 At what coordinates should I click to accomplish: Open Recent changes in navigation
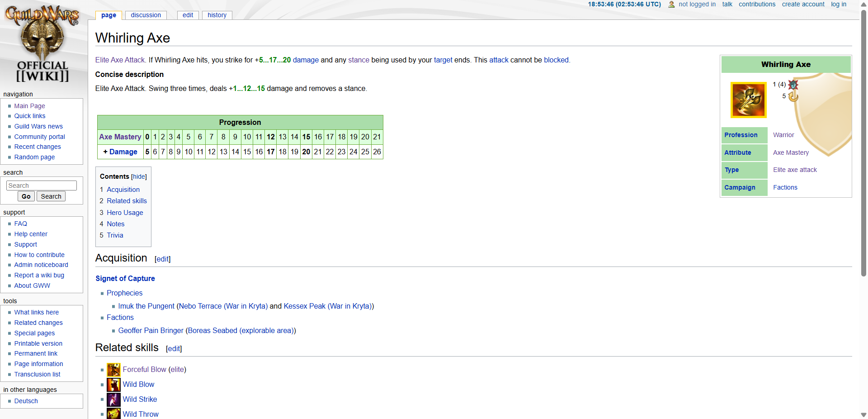click(x=38, y=147)
